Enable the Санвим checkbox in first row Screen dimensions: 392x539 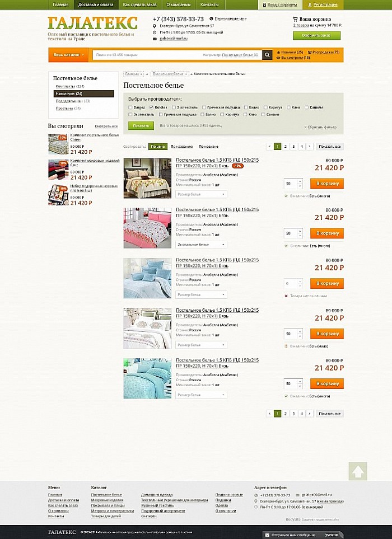306,107
